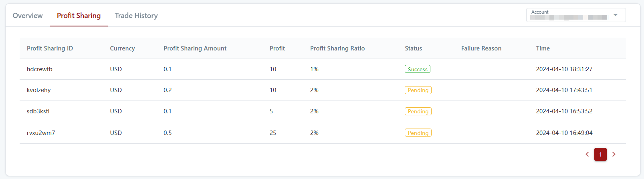Switch to the Overview tab

[x=28, y=16]
